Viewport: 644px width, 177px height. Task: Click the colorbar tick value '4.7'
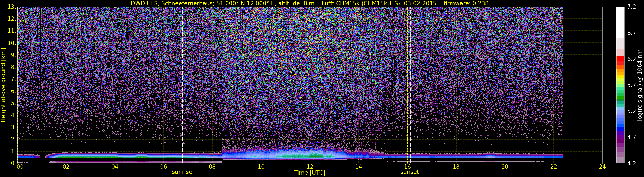tap(632, 137)
